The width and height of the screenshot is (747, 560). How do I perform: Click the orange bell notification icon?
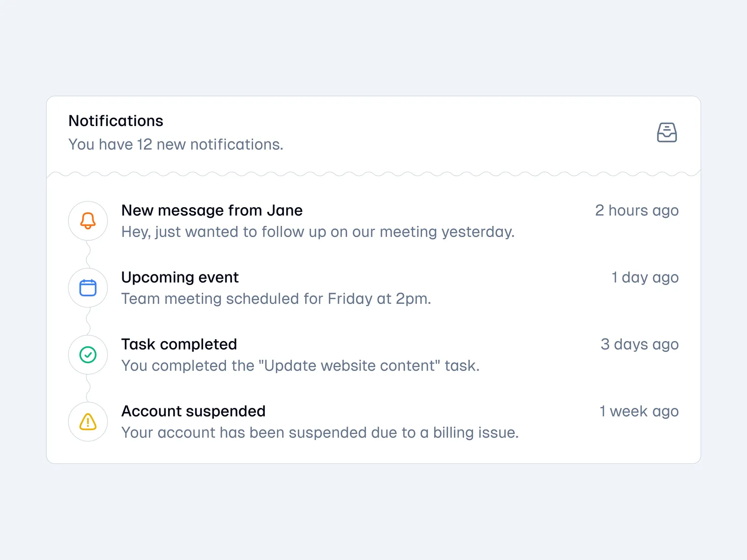pos(88,221)
